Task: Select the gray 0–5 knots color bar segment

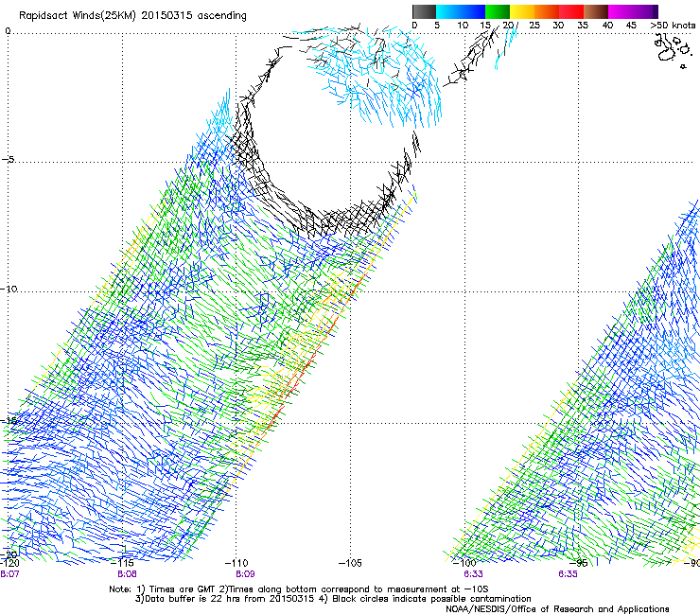Action: pyautogui.click(x=424, y=11)
